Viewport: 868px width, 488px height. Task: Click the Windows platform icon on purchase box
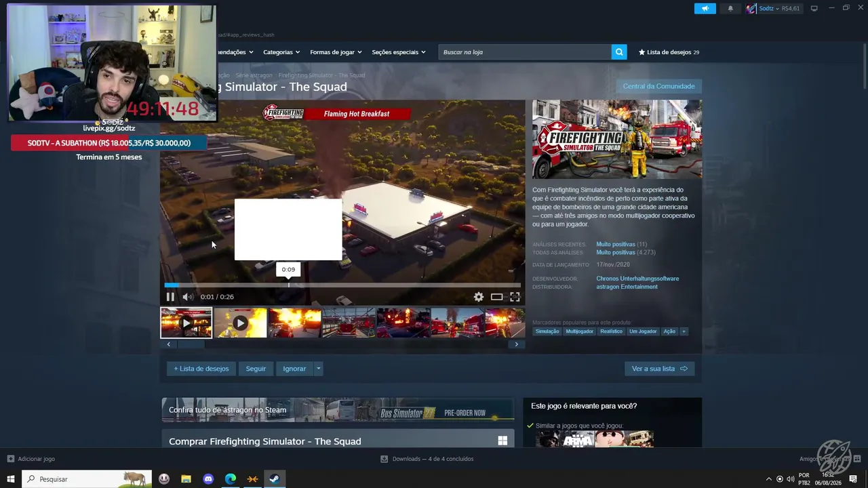point(502,441)
